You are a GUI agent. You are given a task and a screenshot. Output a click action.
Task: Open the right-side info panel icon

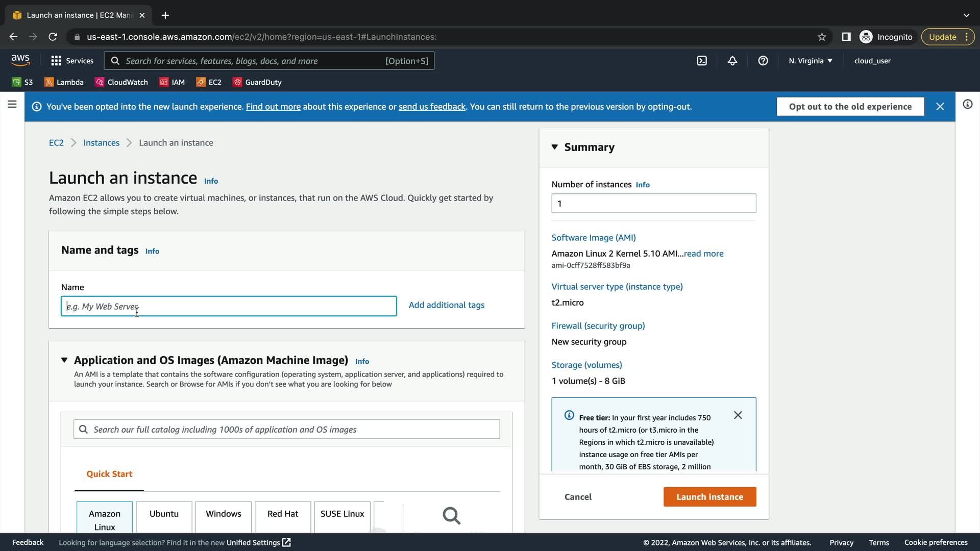967,105
